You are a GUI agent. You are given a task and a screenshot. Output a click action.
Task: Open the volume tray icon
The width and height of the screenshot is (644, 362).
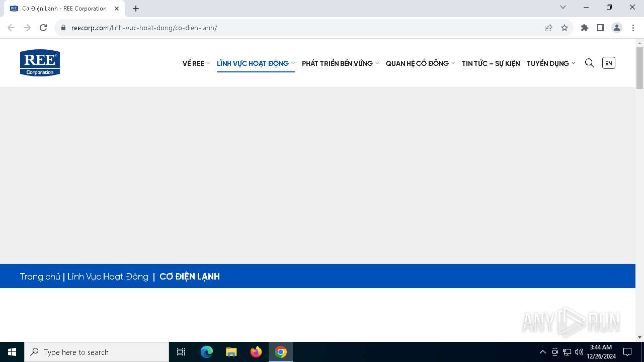pos(579,352)
